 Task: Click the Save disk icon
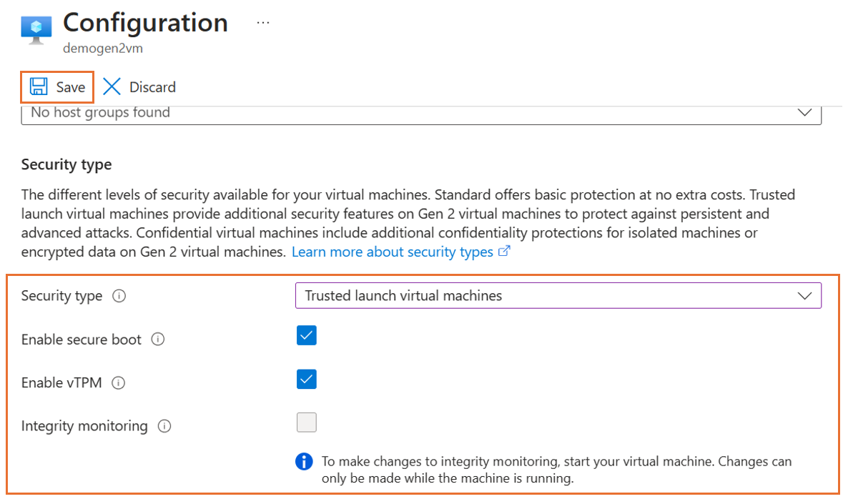pos(37,87)
